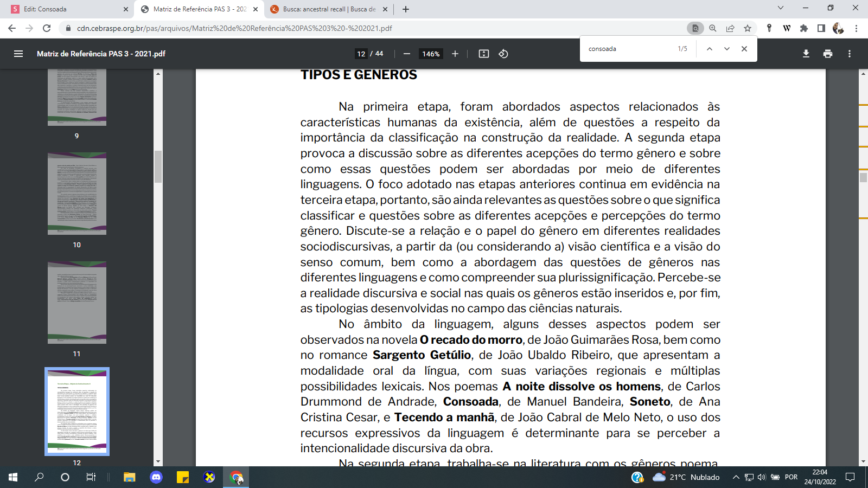
Task: Go forward in browser history
Action: tap(29, 28)
